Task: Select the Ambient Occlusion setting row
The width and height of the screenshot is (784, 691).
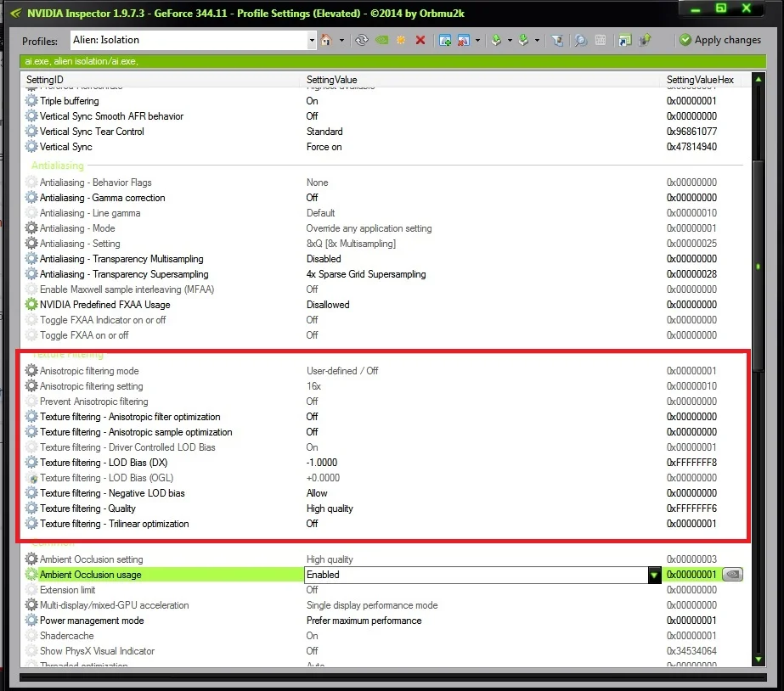Action: tap(386, 559)
